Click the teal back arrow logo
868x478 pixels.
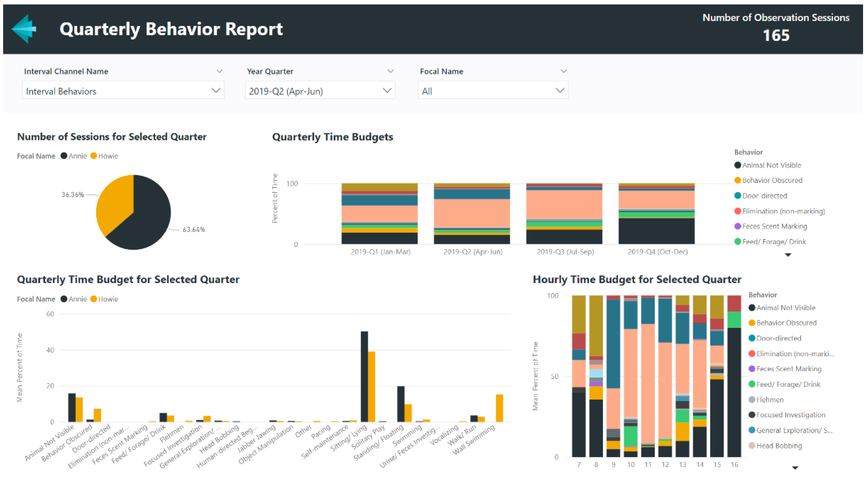pos(24,29)
